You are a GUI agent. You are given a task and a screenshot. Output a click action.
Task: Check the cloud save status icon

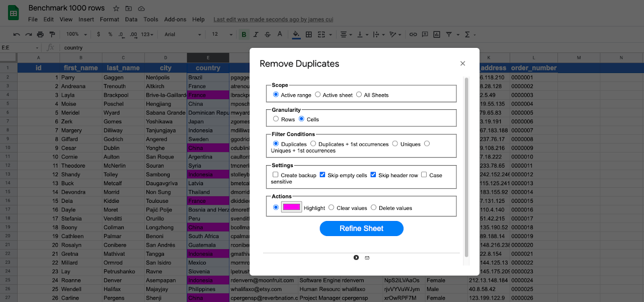[141, 9]
